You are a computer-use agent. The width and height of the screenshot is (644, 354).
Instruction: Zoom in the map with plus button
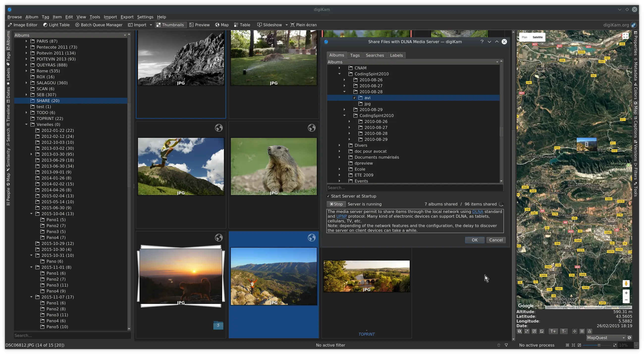tap(626, 293)
